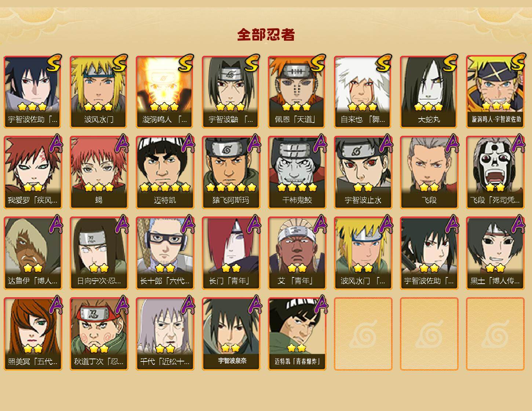Click the last empty ninja slot
The width and height of the screenshot is (532, 411).
(x=495, y=334)
